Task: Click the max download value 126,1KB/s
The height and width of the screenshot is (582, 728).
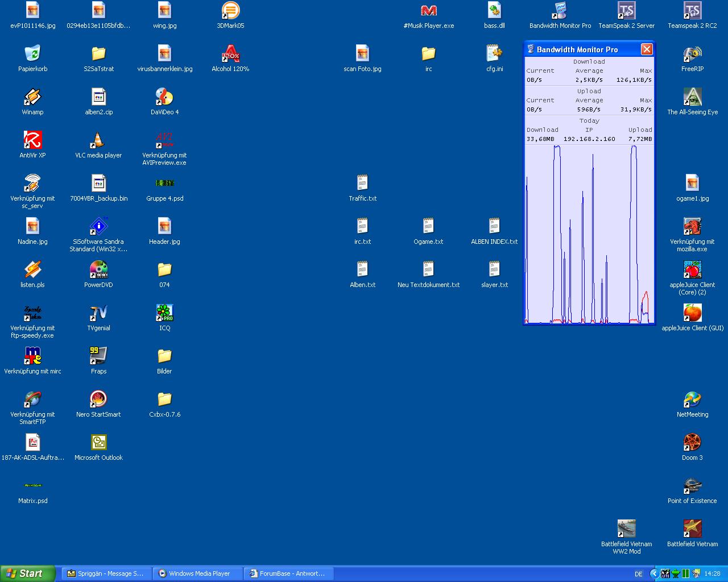Action: [634, 80]
